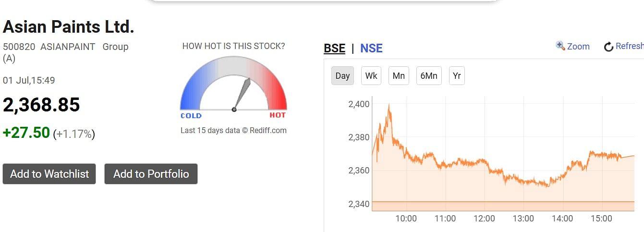Click the blue COLD label on gauge
The height and width of the screenshot is (232, 644).
tap(191, 115)
